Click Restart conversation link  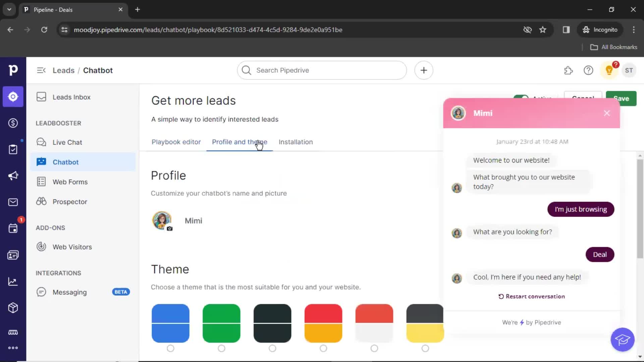531,297
